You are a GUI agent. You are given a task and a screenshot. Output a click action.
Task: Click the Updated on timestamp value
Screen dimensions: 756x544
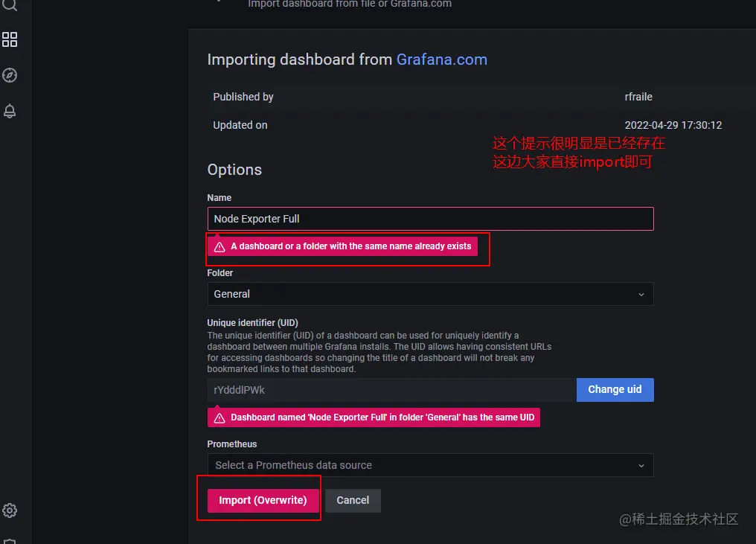[673, 125]
